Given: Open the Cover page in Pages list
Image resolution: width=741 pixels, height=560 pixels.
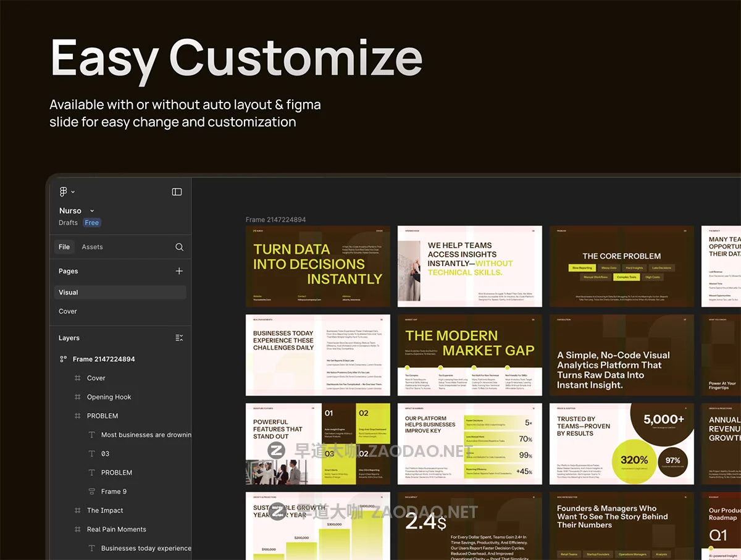Looking at the screenshot, I should pos(68,311).
